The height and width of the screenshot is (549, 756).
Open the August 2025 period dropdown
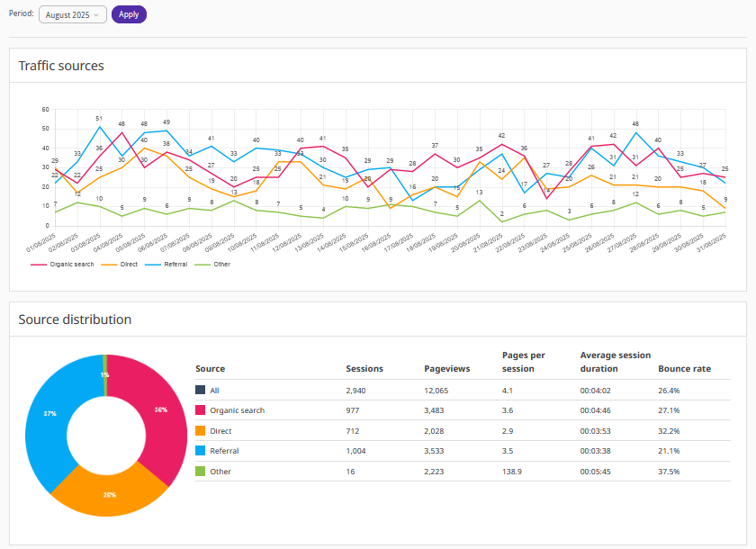73,14
